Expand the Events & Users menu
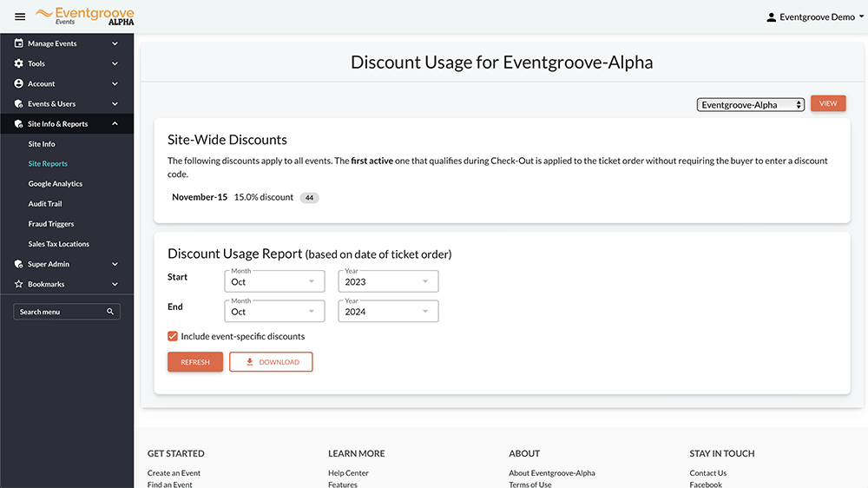The width and height of the screenshot is (868, 488). click(x=67, y=103)
